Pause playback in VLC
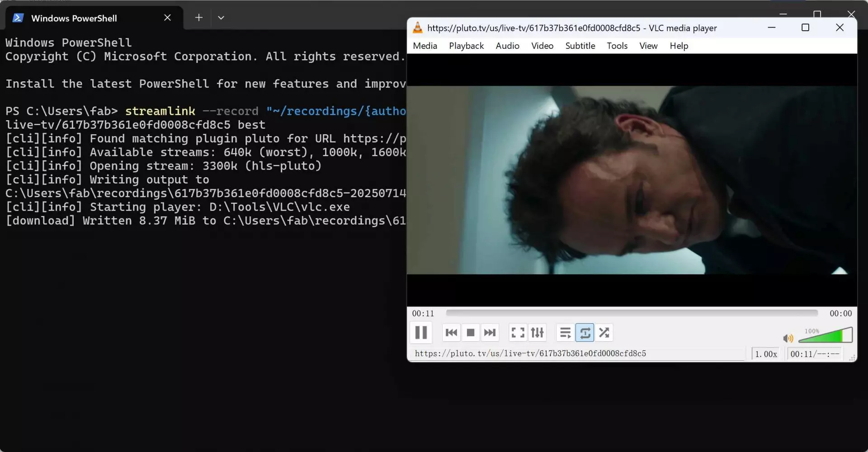Viewport: 868px width, 452px height. pyautogui.click(x=421, y=333)
